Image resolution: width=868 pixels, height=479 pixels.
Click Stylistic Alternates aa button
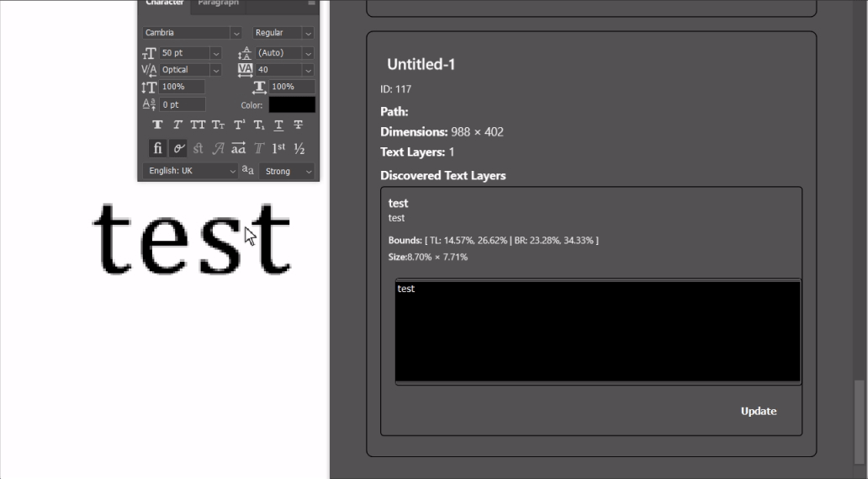239,148
